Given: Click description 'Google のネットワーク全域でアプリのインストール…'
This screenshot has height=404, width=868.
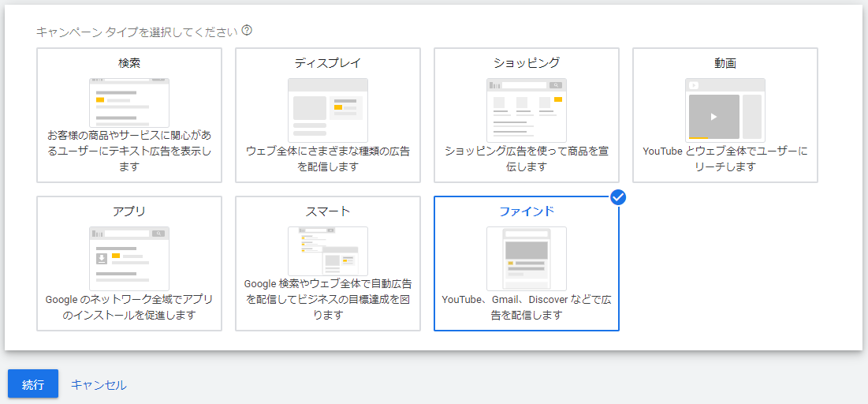Looking at the screenshot, I should [x=129, y=307].
